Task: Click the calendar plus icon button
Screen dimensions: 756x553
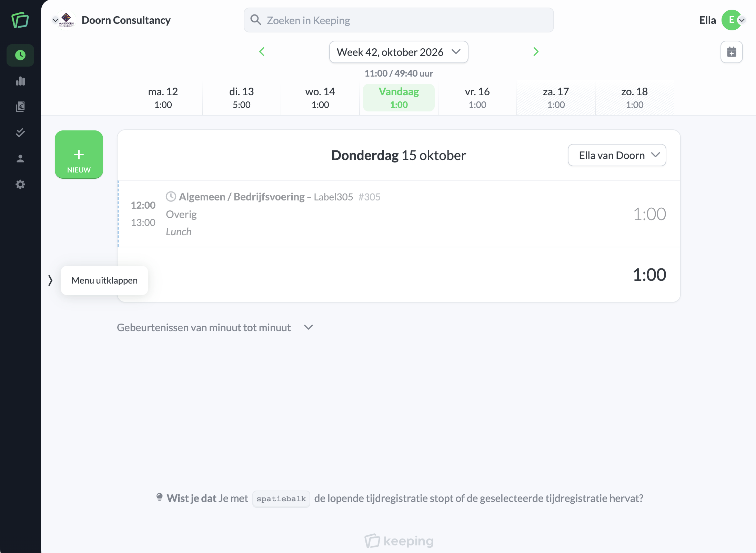Action: click(732, 52)
